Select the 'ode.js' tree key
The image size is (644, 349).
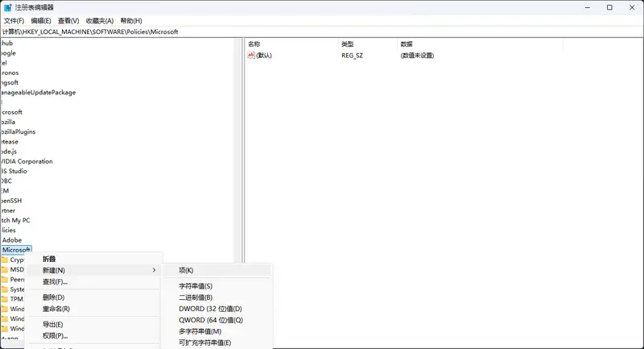click(9, 152)
